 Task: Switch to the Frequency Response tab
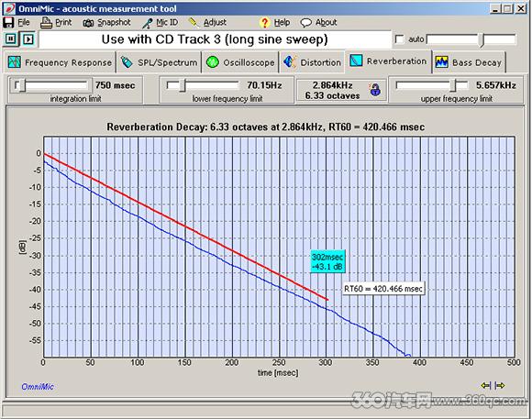(x=60, y=62)
